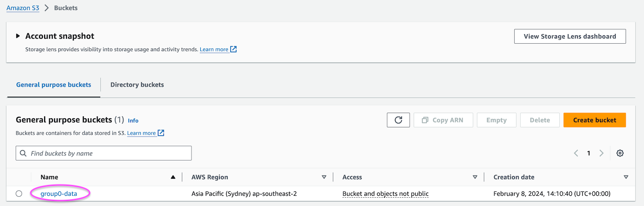The height and width of the screenshot is (206, 644).
Task: Open the table preferences gear icon
Action: [620, 153]
